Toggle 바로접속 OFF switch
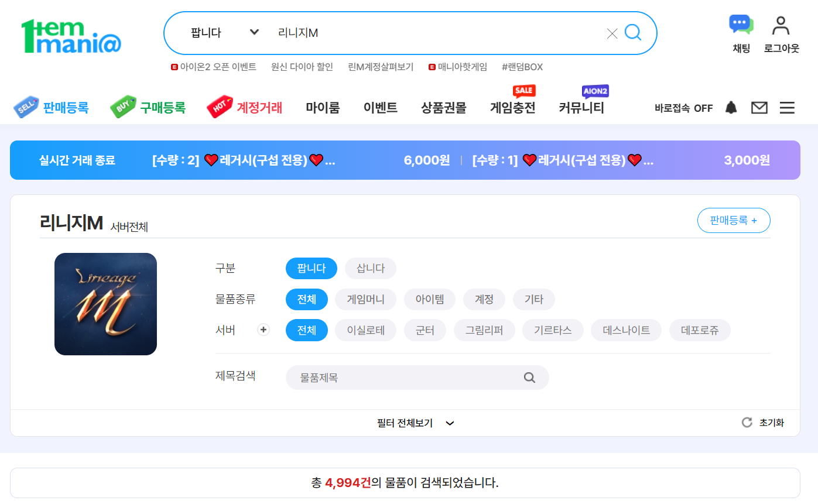818x504 pixels. (x=683, y=108)
